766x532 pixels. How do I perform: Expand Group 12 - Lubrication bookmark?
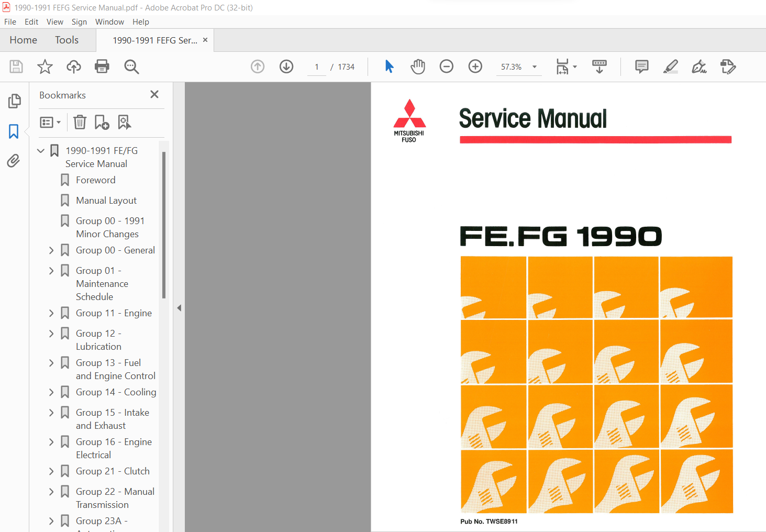point(51,334)
